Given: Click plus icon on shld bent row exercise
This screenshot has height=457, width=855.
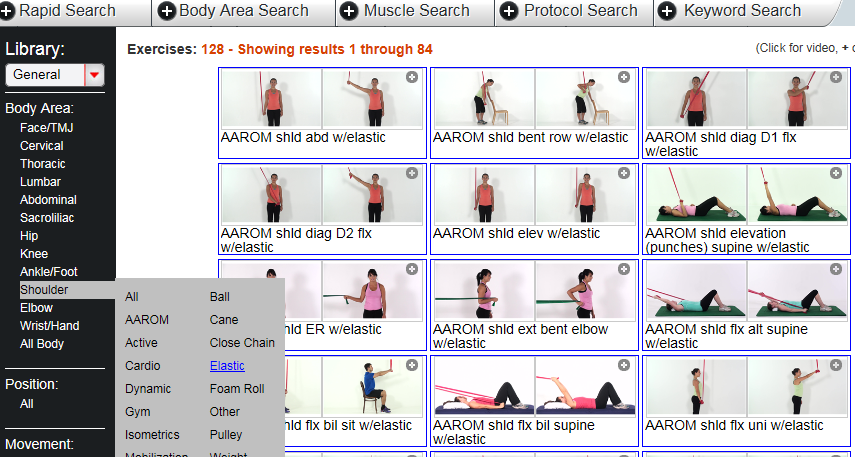Looking at the screenshot, I should [x=624, y=77].
